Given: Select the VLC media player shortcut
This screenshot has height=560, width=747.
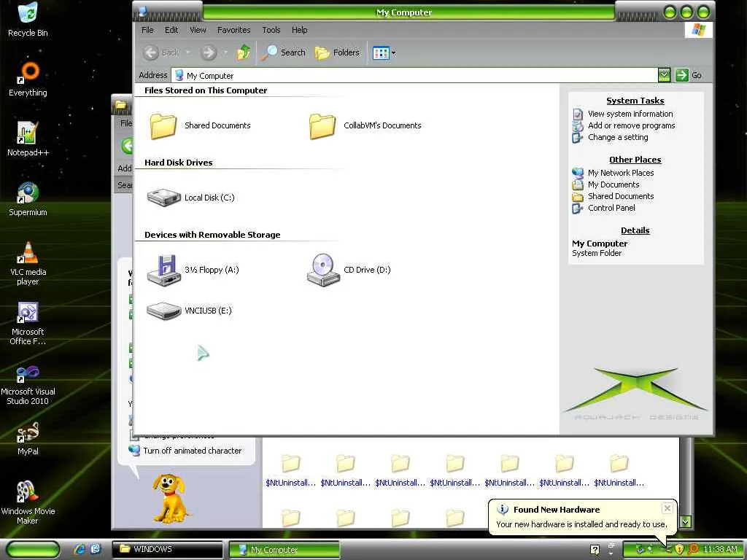Looking at the screenshot, I should point(28,263).
